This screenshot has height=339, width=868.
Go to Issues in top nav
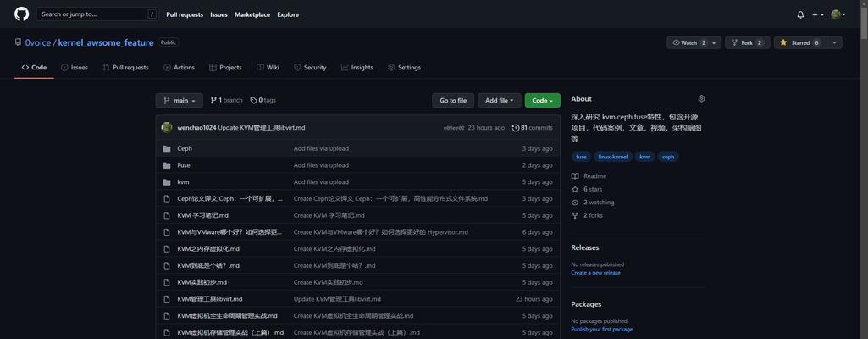(x=218, y=14)
